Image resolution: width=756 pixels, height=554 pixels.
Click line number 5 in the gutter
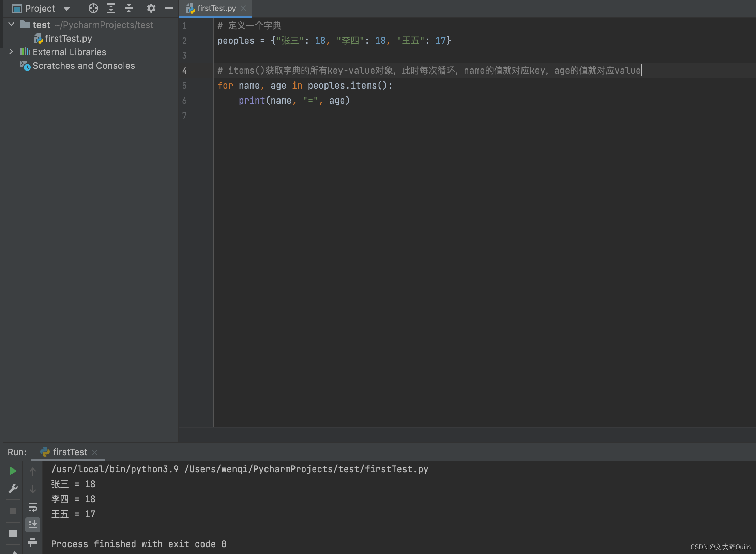(x=184, y=86)
